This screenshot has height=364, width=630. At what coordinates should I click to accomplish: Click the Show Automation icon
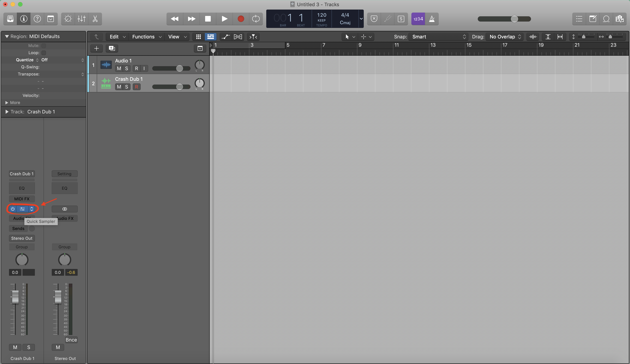tap(225, 37)
